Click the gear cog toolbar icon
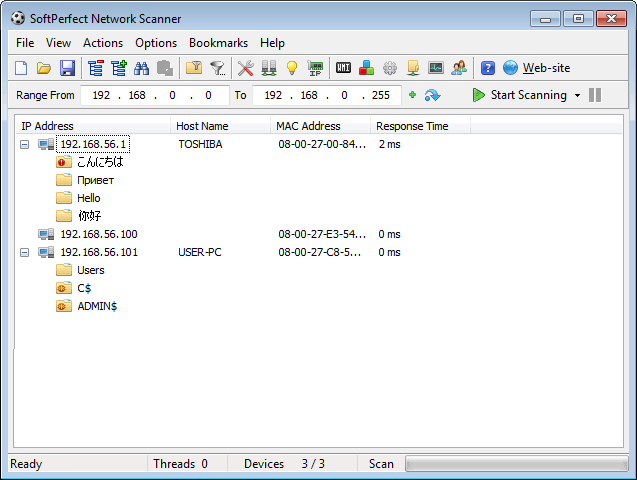 click(x=390, y=68)
